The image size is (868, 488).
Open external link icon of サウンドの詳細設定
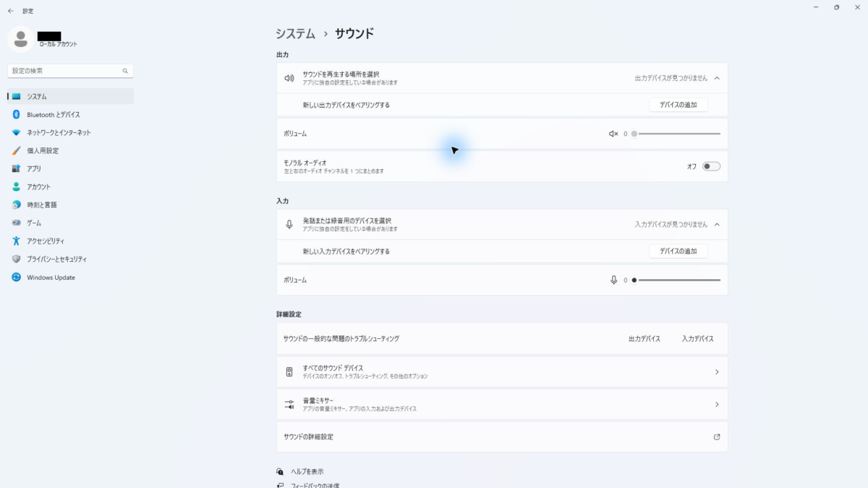[717, 437]
